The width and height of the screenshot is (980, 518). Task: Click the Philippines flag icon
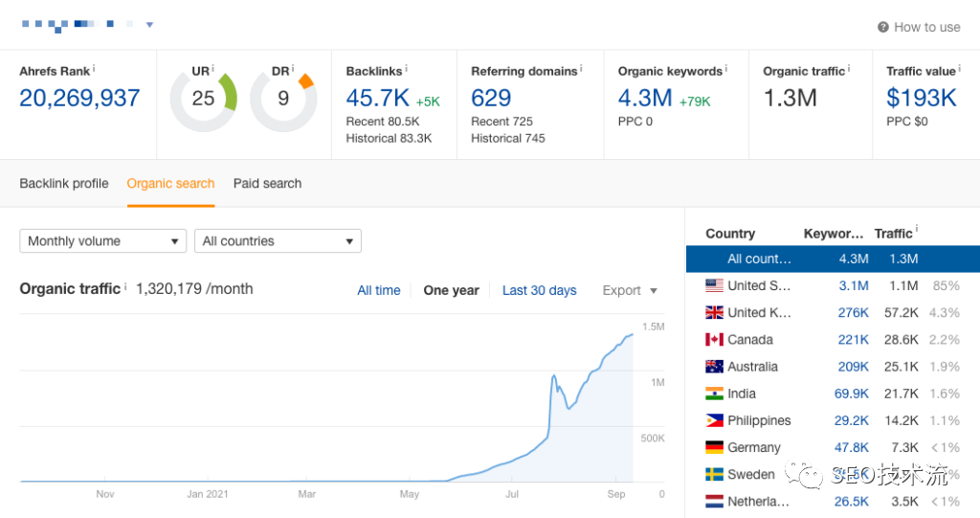pyautogui.click(x=714, y=420)
